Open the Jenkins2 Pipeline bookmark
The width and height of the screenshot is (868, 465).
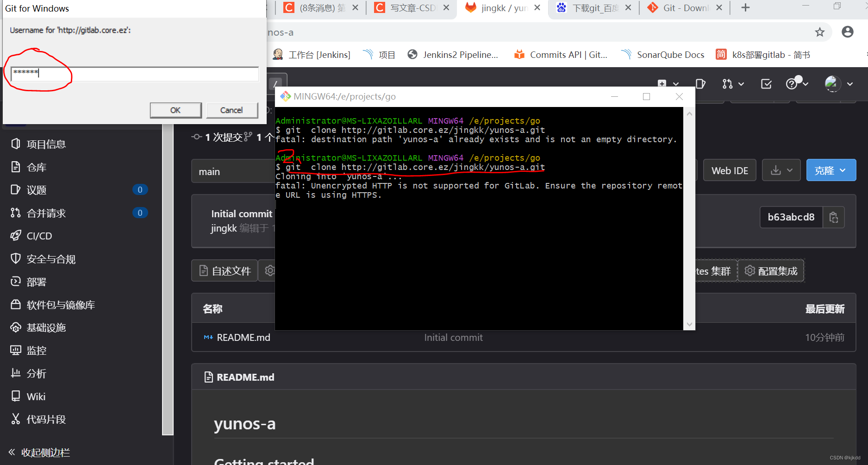pos(453,55)
